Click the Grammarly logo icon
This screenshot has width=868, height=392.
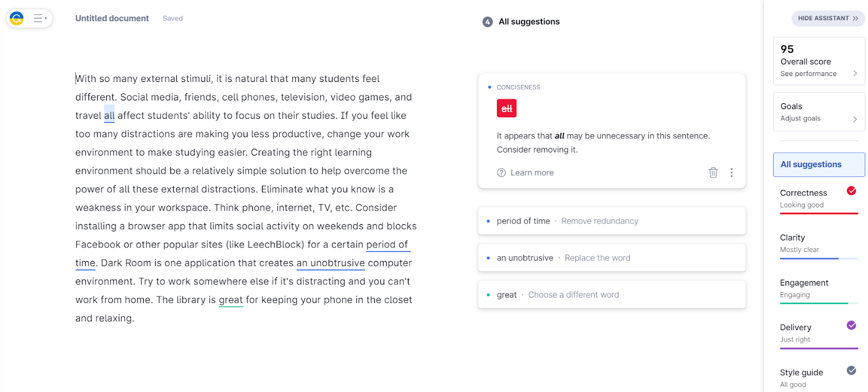17,18
